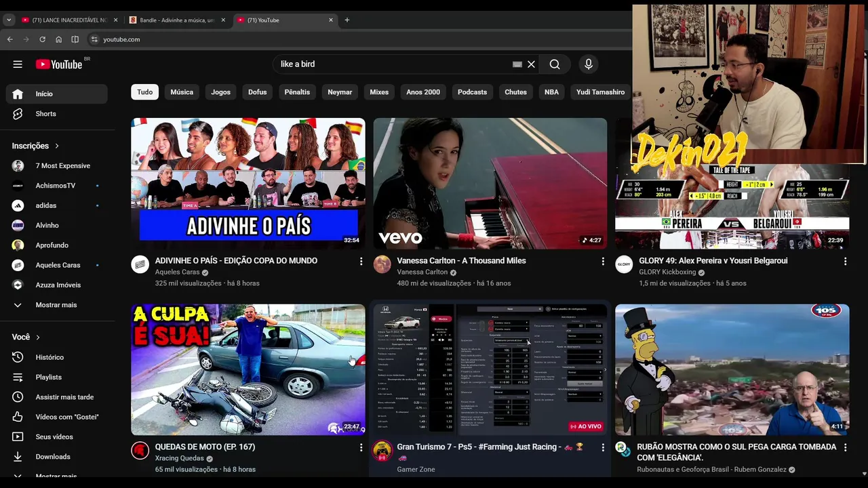Viewport: 868px width, 488px height.
Task: Clear the search text with X
Action: 532,64
